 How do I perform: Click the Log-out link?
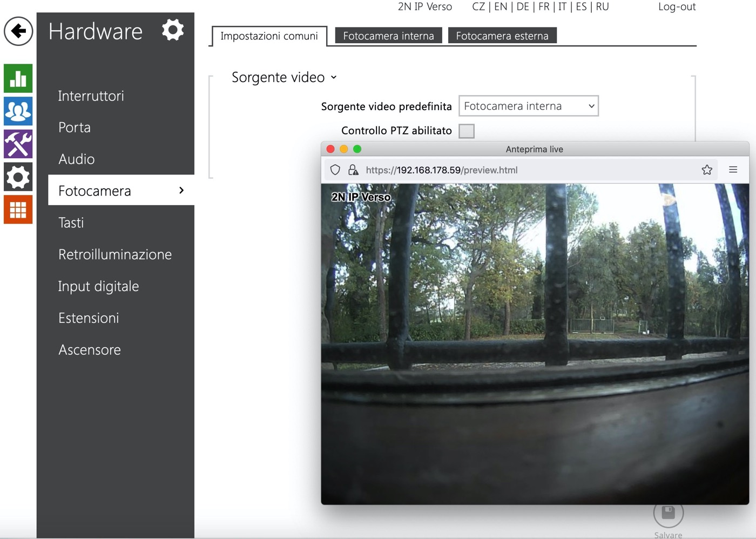coord(677,6)
